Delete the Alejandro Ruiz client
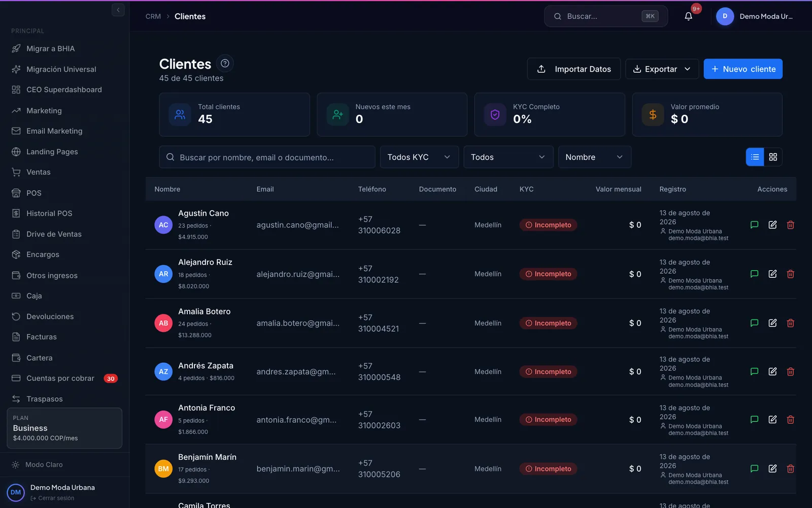The height and width of the screenshot is (508, 812). (x=790, y=274)
